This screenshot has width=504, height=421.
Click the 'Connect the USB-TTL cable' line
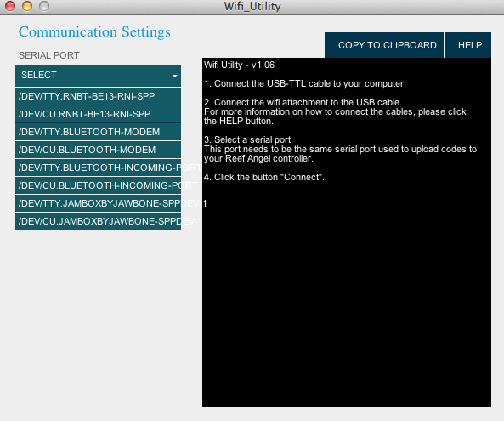305,83
